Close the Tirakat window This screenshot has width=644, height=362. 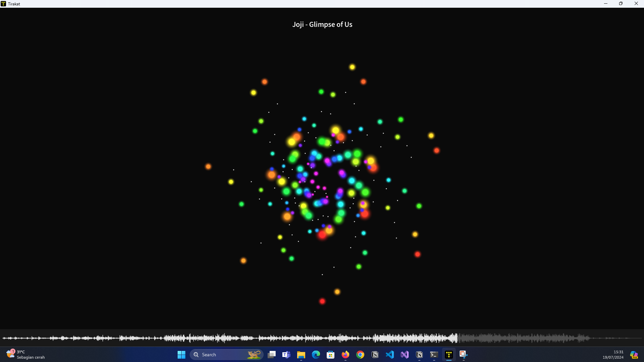pyautogui.click(x=636, y=4)
